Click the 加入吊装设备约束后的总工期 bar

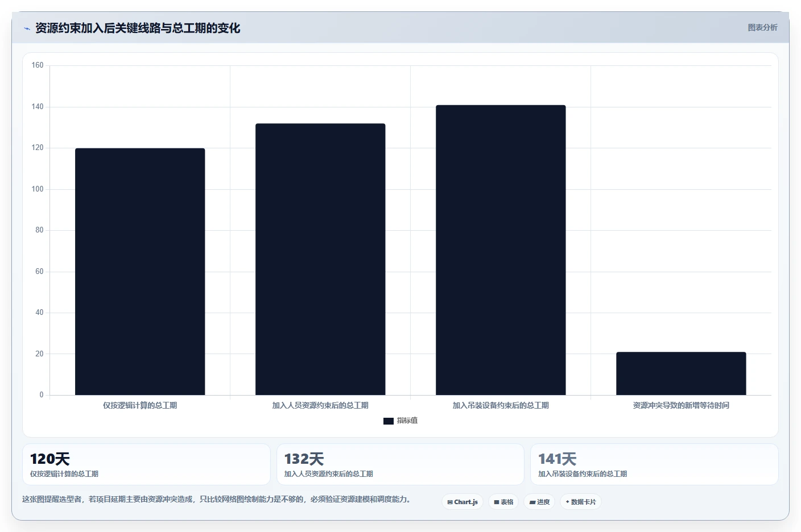pyautogui.click(x=501, y=250)
